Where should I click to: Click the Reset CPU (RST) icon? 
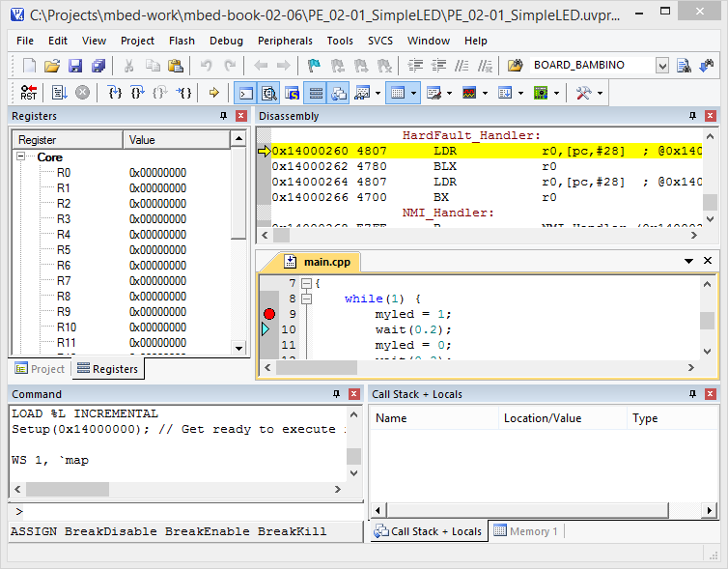28,93
